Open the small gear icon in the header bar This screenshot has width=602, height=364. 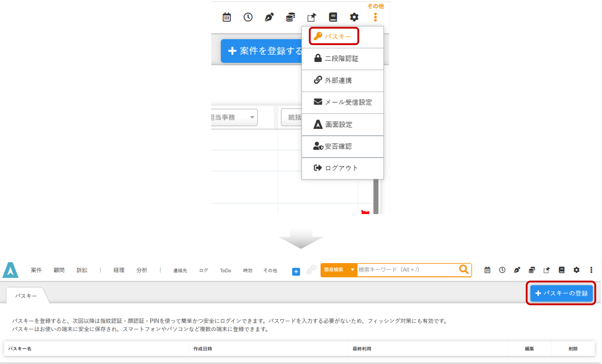point(576,270)
